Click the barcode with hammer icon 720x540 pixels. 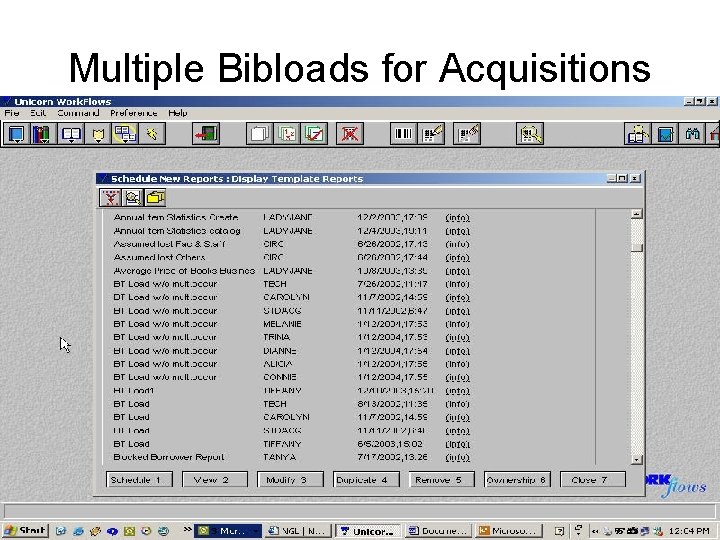point(467,134)
